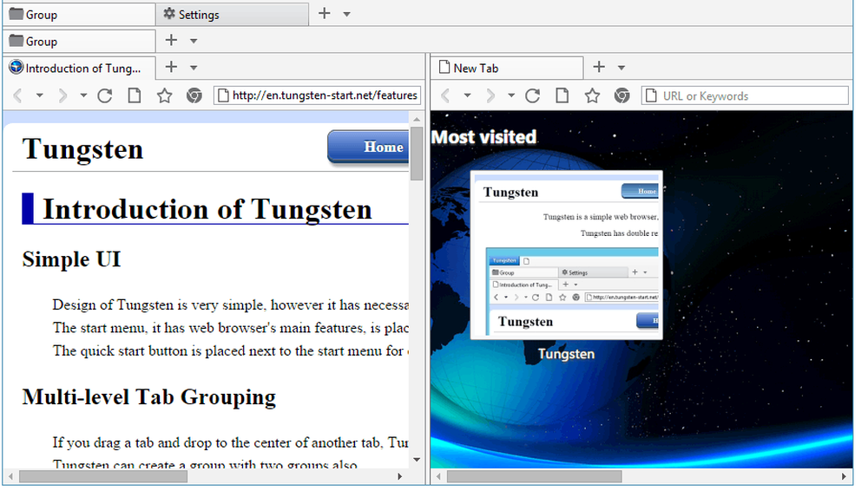The image size is (868, 491).
Task: Go back in the left pane
Action: click(x=18, y=96)
